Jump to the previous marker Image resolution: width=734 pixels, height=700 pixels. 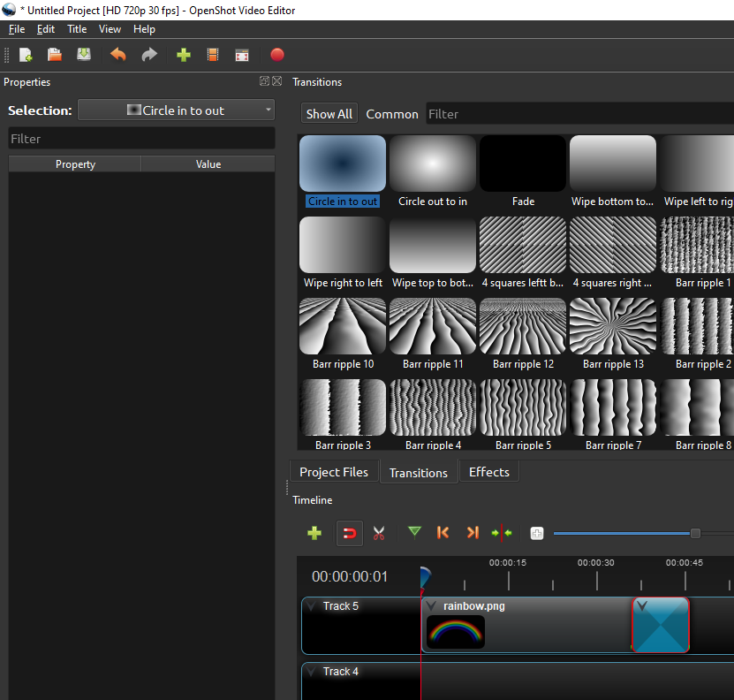(443, 532)
